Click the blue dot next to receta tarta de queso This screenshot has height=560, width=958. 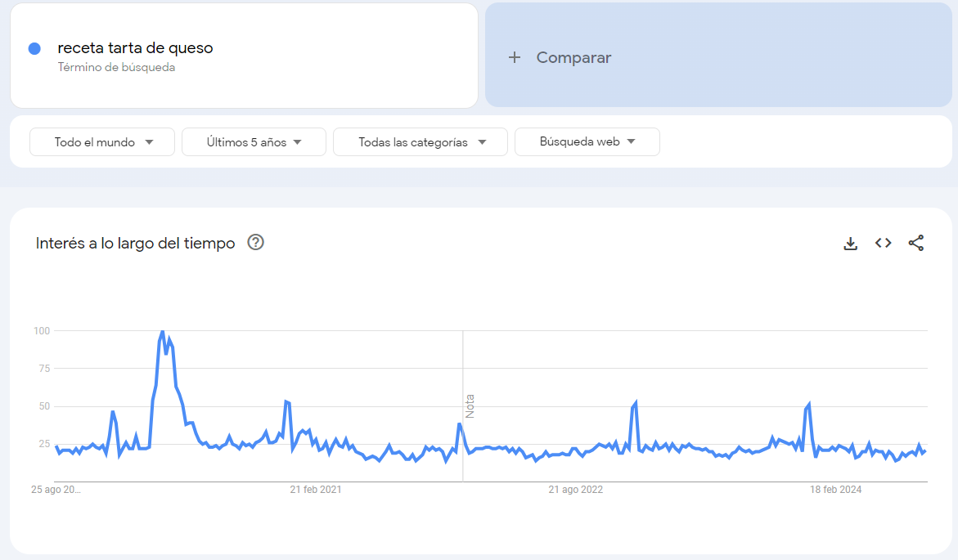point(35,48)
